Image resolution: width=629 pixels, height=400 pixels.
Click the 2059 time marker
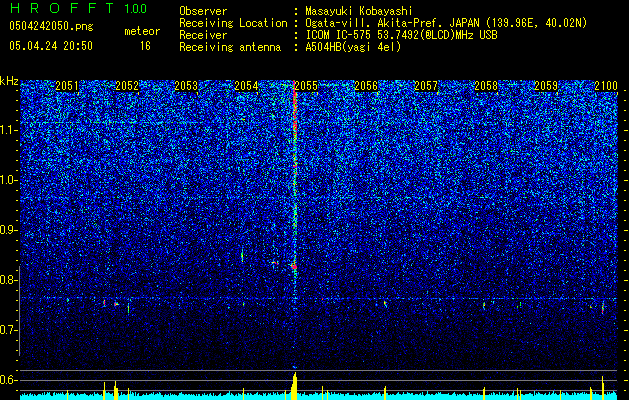point(546,86)
